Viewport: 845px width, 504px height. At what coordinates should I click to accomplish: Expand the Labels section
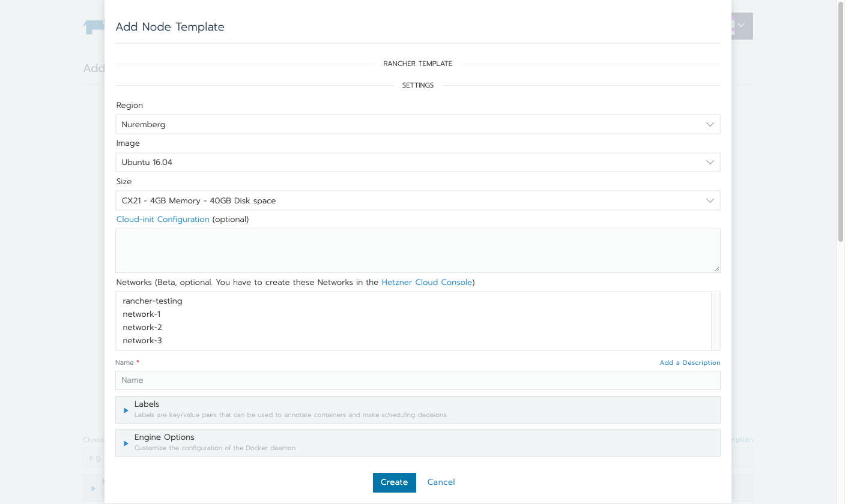(417, 410)
